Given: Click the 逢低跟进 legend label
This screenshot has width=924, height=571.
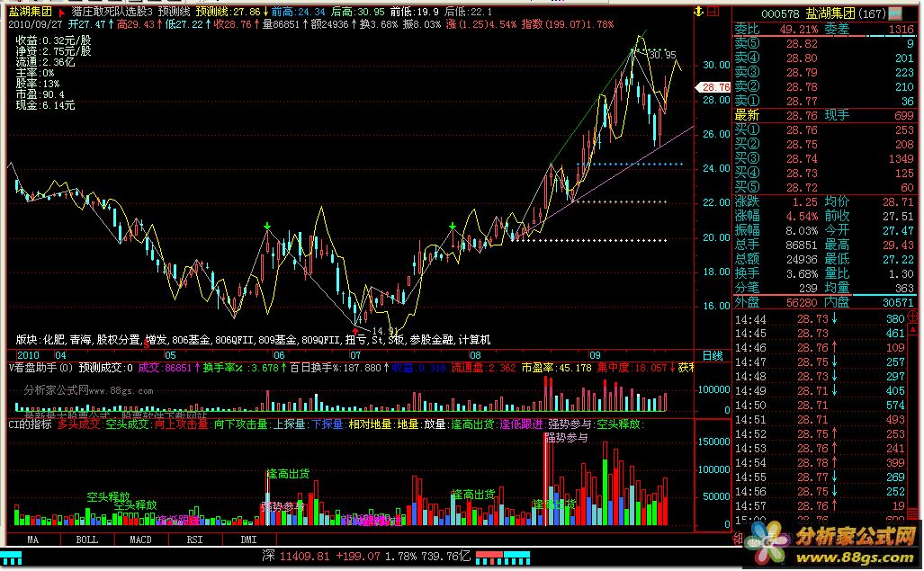Looking at the screenshot, I should point(521,424).
